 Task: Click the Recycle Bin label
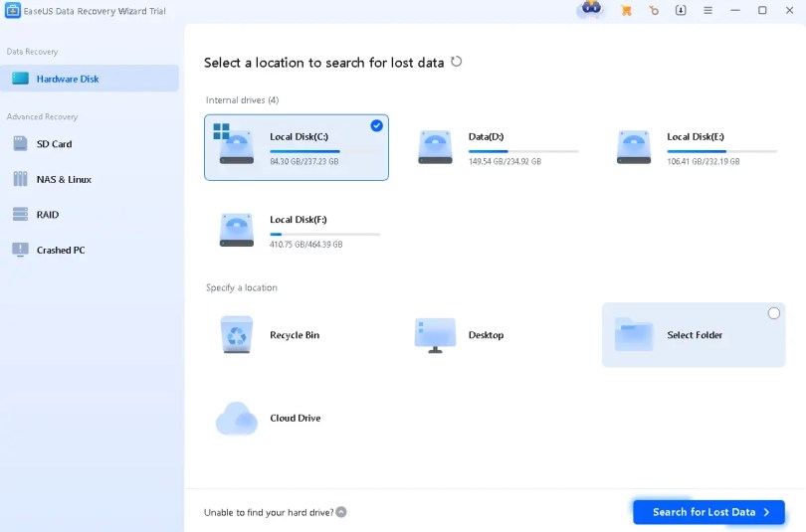pyautogui.click(x=295, y=335)
